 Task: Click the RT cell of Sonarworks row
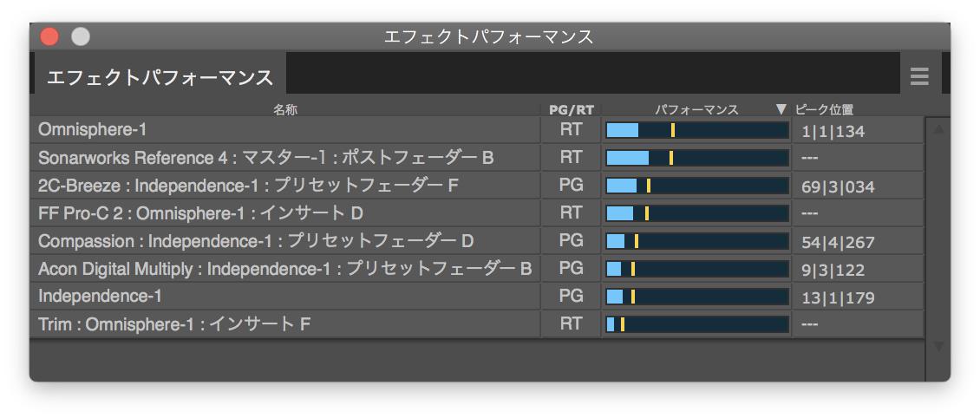tap(572, 158)
